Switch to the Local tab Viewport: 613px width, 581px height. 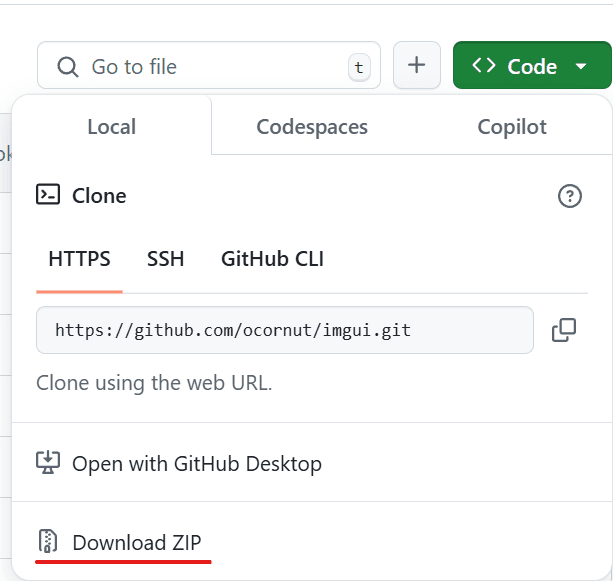(112, 127)
